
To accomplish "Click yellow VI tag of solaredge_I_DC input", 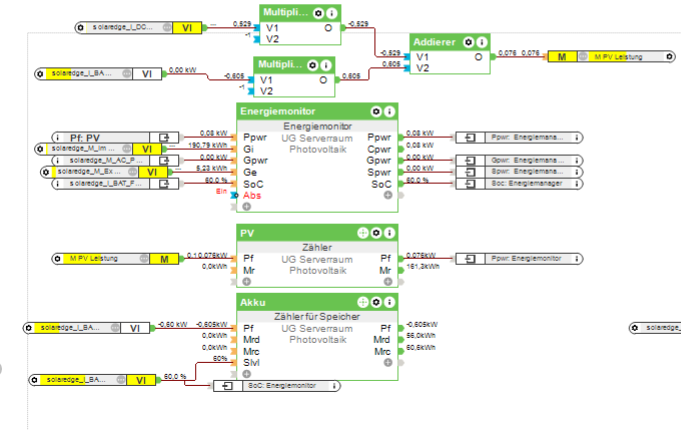I will pyautogui.click(x=187, y=28).
